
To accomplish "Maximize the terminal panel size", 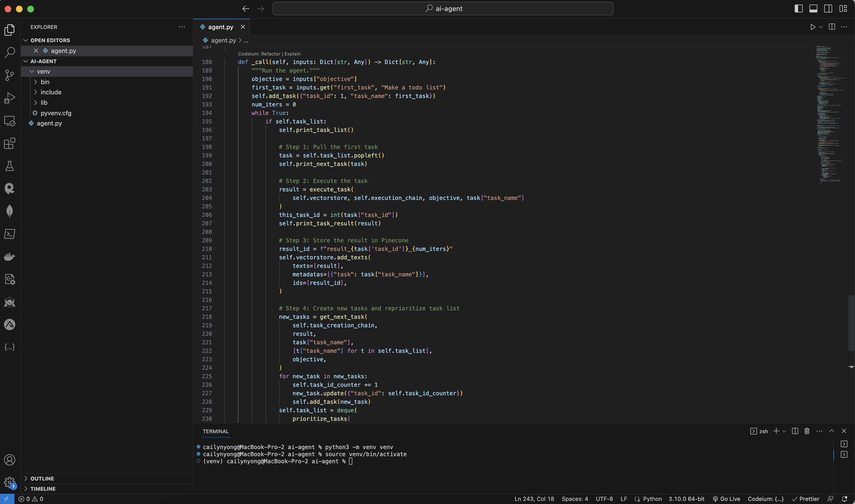I will coord(831,431).
